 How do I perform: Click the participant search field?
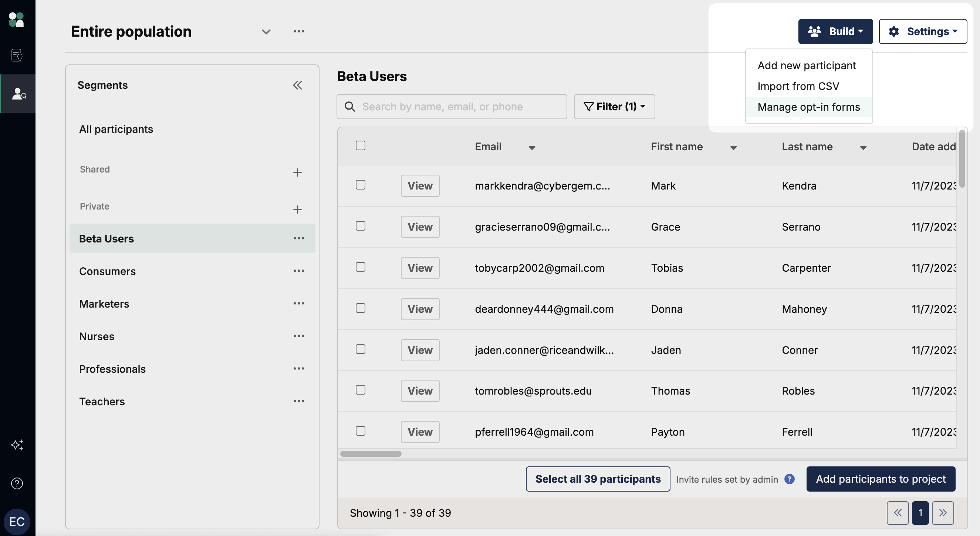pyautogui.click(x=456, y=107)
